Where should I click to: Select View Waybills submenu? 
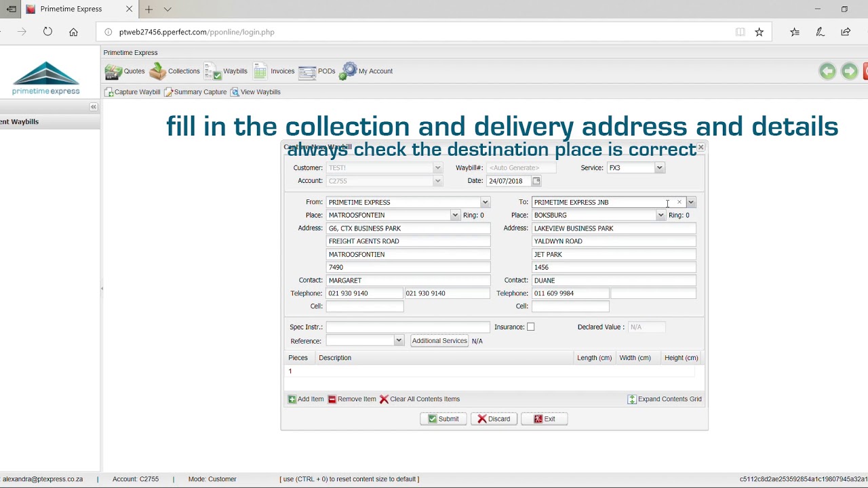point(255,92)
